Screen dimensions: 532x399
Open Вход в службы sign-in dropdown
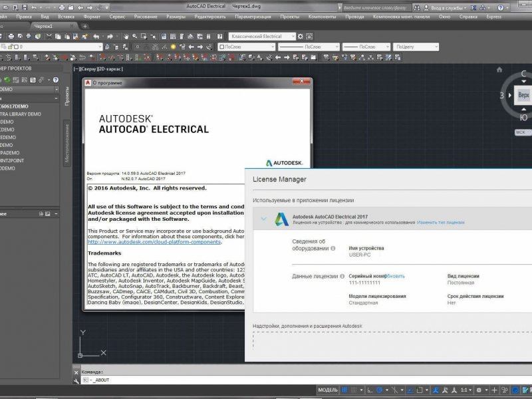coord(446,7)
